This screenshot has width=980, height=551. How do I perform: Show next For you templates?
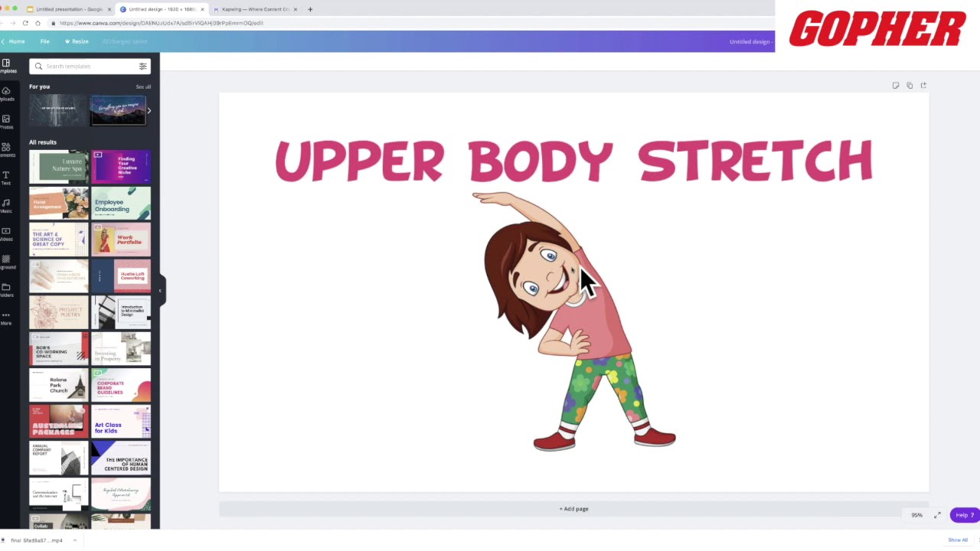[x=149, y=111]
